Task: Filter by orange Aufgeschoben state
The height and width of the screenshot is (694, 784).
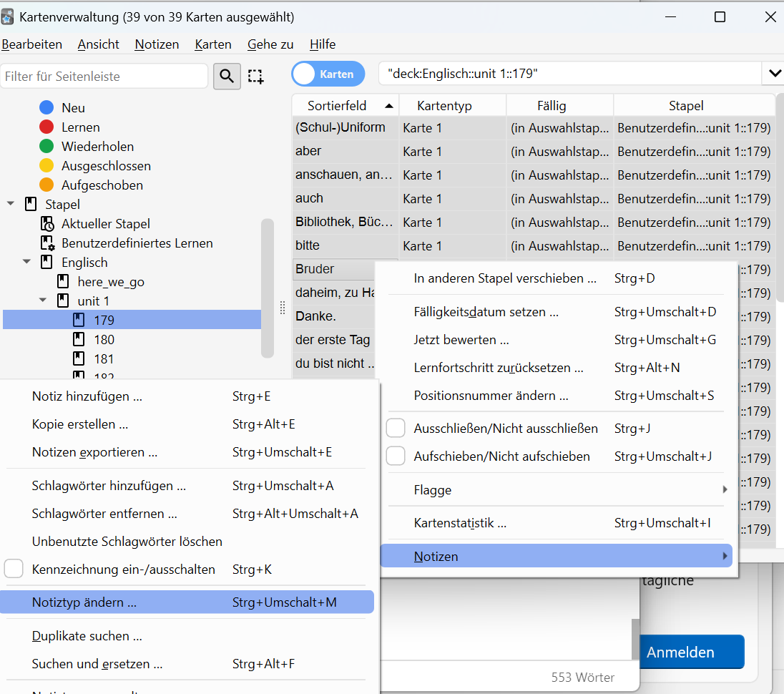Action: (46, 185)
